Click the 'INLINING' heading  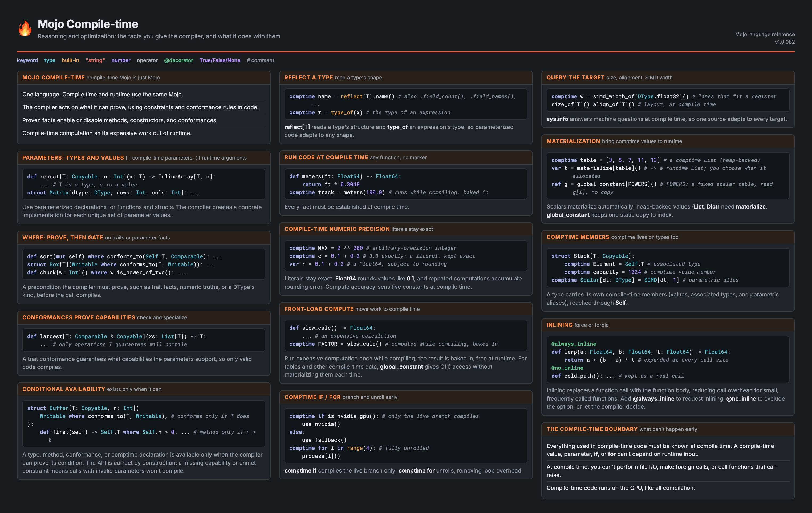coord(559,325)
